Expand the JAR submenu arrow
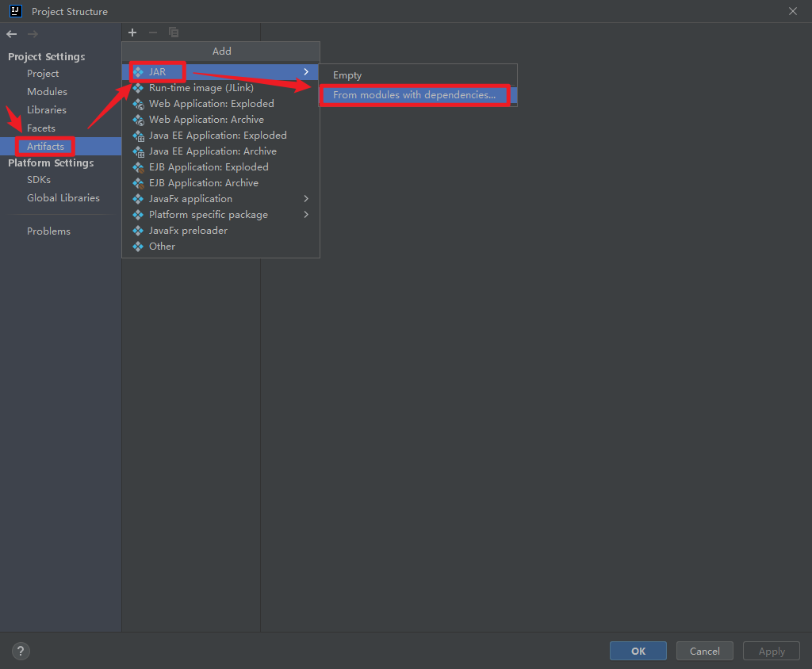The height and width of the screenshot is (669, 812). (306, 72)
